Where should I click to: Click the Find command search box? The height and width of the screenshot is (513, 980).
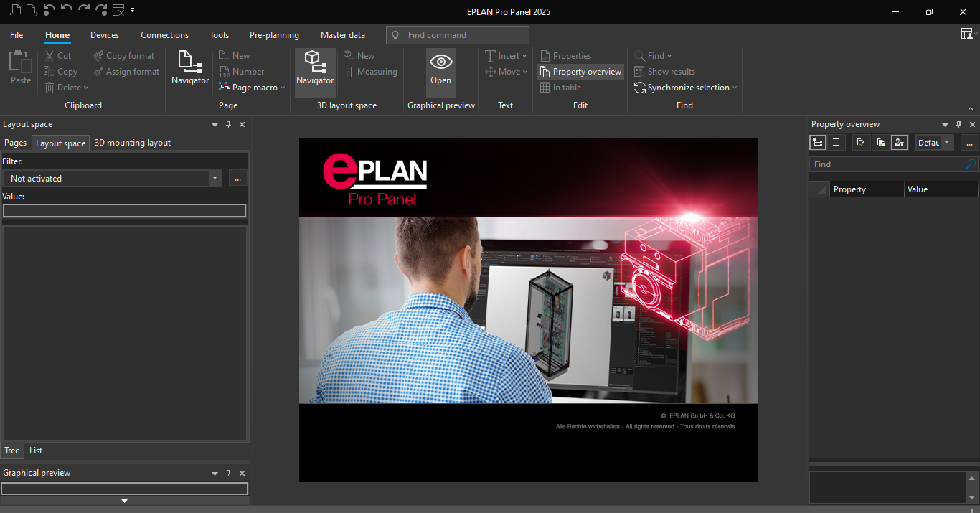coord(457,34)
